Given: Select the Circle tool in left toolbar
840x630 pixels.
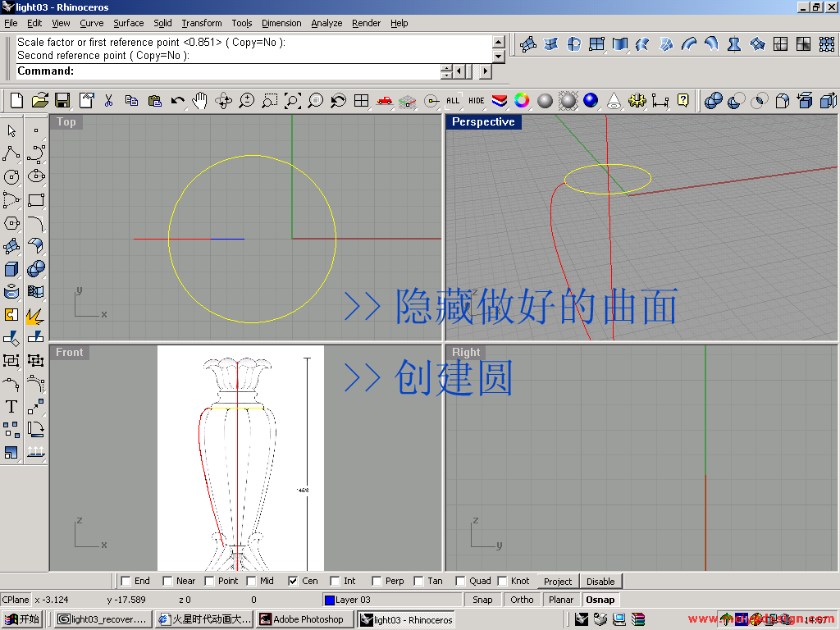Looking at the screenshot, I should 11,176.
